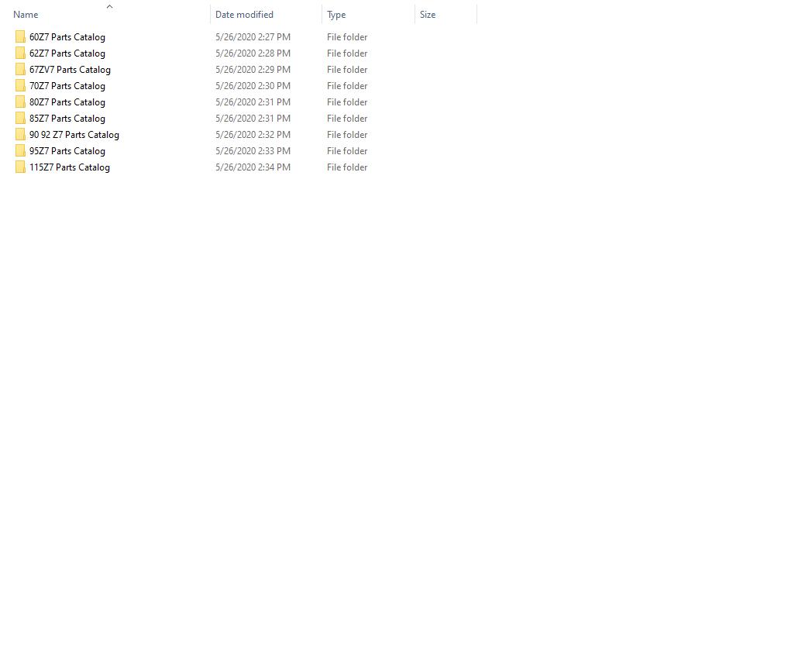This screenshot has height=651, width=812.
Task: Click the date 5/26/2020 2:29 PM
Action: click(253, 70)
